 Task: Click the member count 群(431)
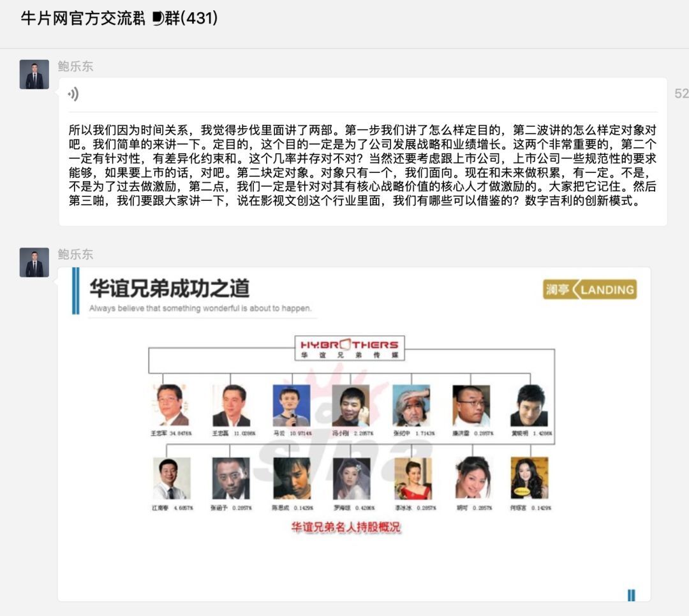click(191, 18)
